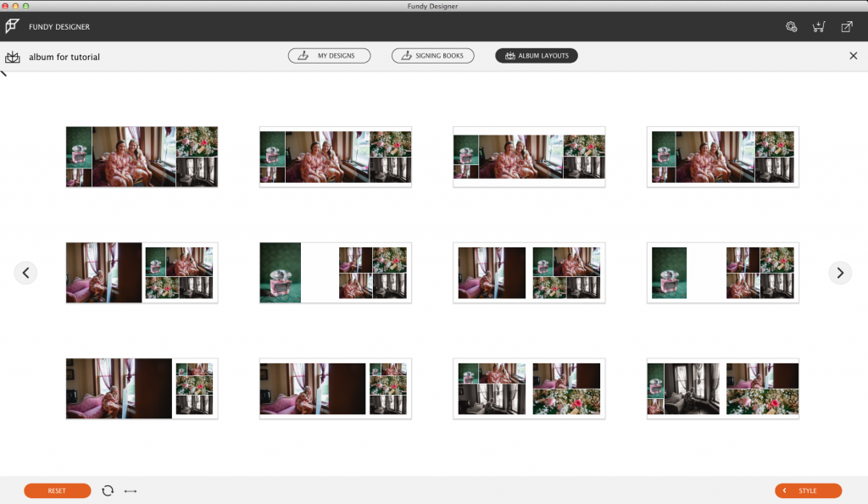The image size is (868, 504).
Task: Open the shopping cart icon
Action: [x=819, y=26]
